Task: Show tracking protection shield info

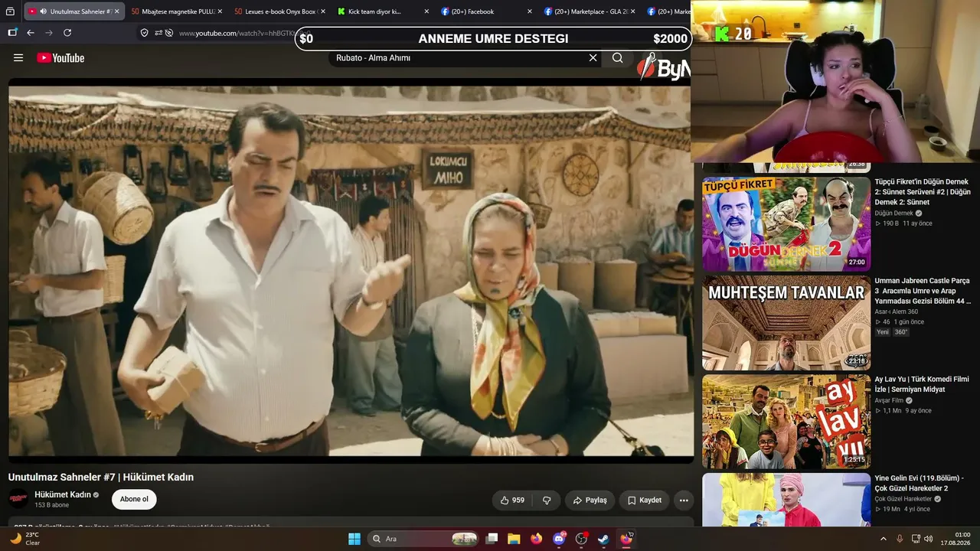Action: click(x=144, y=33)
